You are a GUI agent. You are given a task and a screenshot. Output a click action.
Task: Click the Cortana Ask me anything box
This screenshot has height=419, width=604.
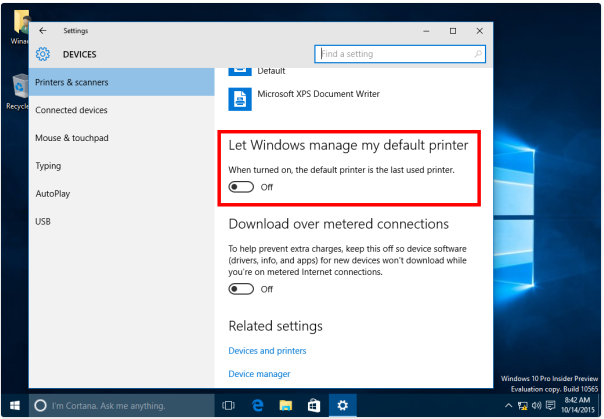coord(122,406)
